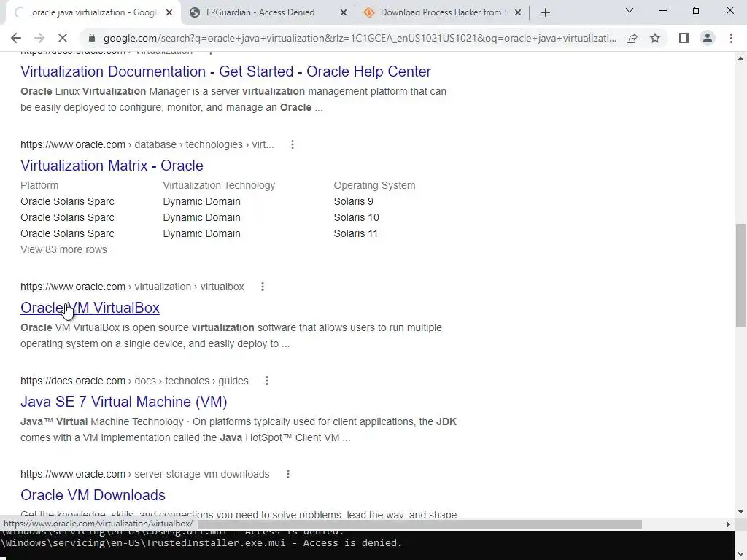The width and height of the screenshot is (747, 560).
Task: Click the vertical scrollbar up arrow
Action: pyautogui.click(x=740, y=58)
